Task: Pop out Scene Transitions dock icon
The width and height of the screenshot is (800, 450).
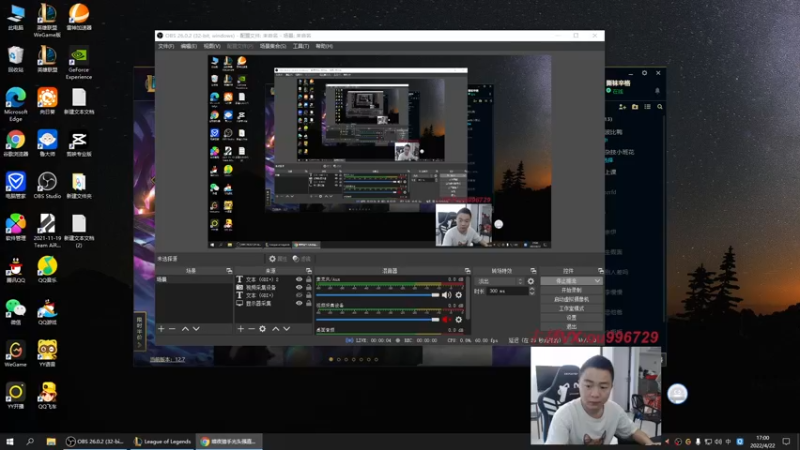Action: click(x=533, y=270)
